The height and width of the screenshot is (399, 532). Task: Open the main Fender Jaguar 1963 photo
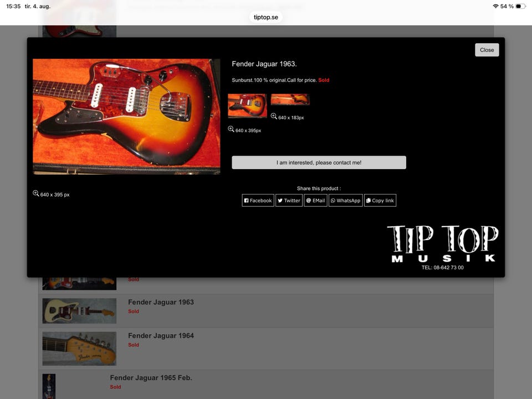point(126,116)
